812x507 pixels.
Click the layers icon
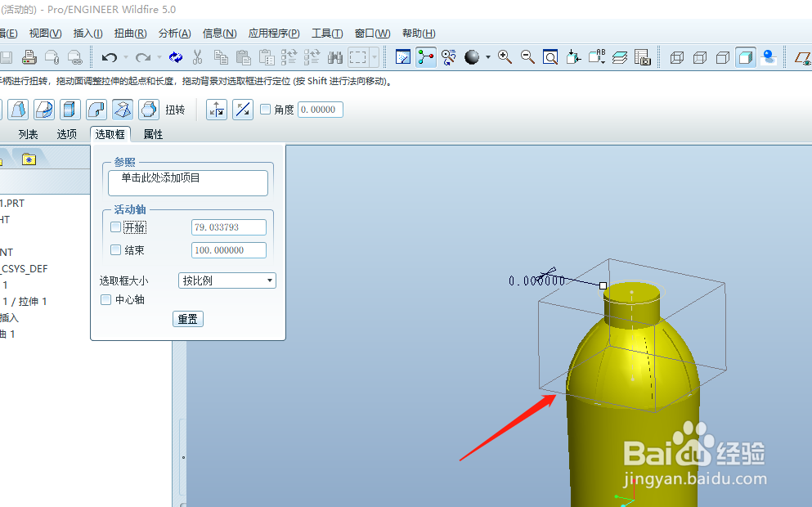click(x=619, y=57)
